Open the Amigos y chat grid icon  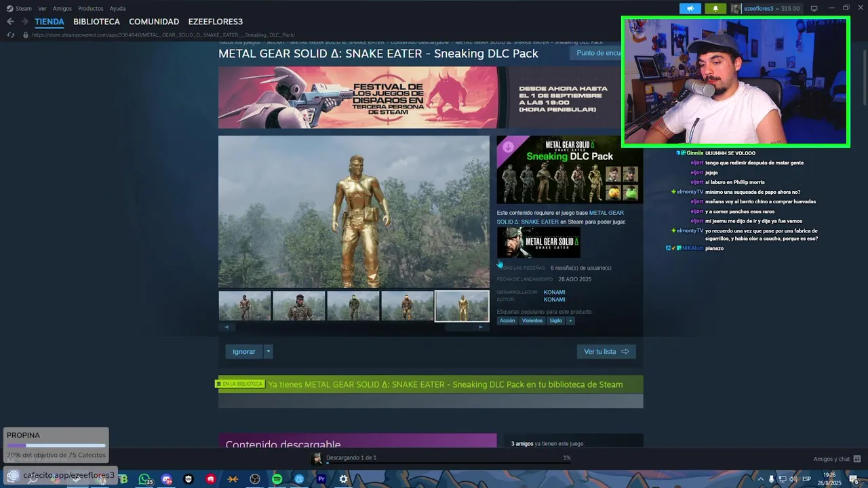coord(857,459)
